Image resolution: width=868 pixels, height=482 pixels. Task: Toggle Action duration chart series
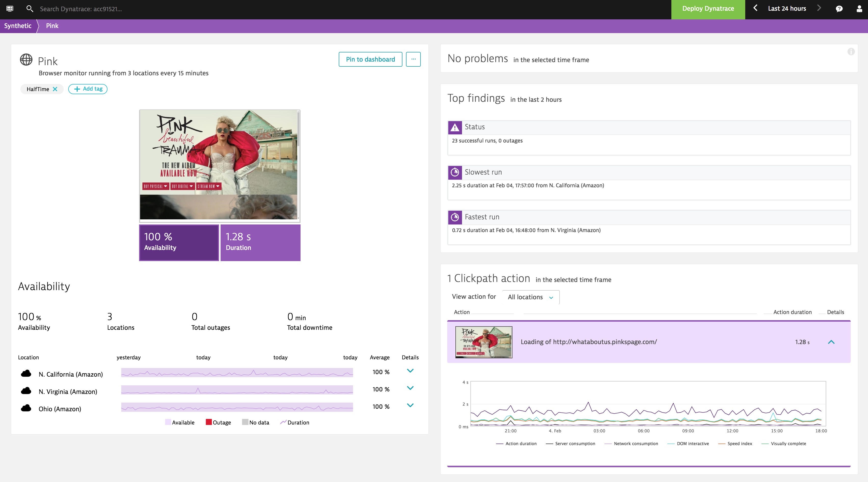[x=516, y=444]
